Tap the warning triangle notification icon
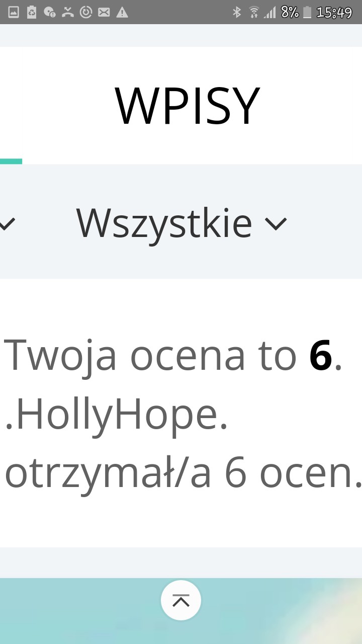Screen dimensions: 362x644 coord(122,12)
